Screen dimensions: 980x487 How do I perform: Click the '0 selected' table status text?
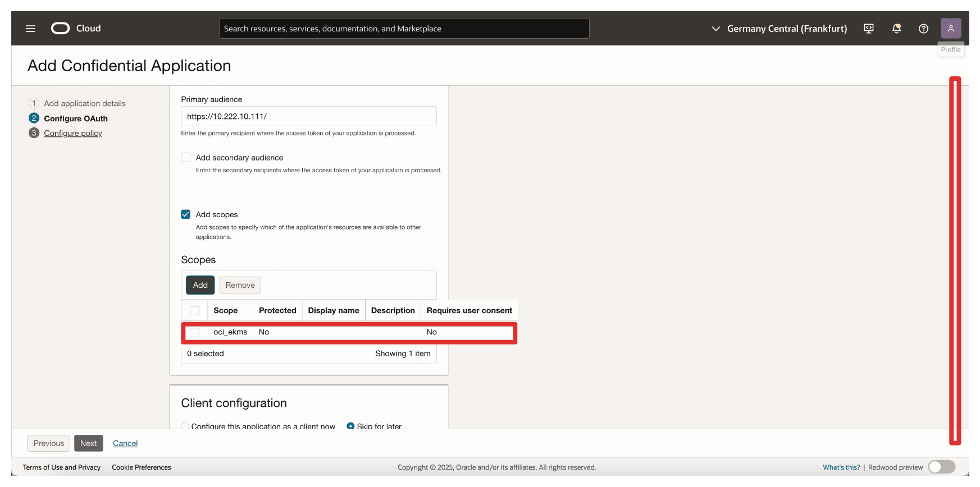206,353
